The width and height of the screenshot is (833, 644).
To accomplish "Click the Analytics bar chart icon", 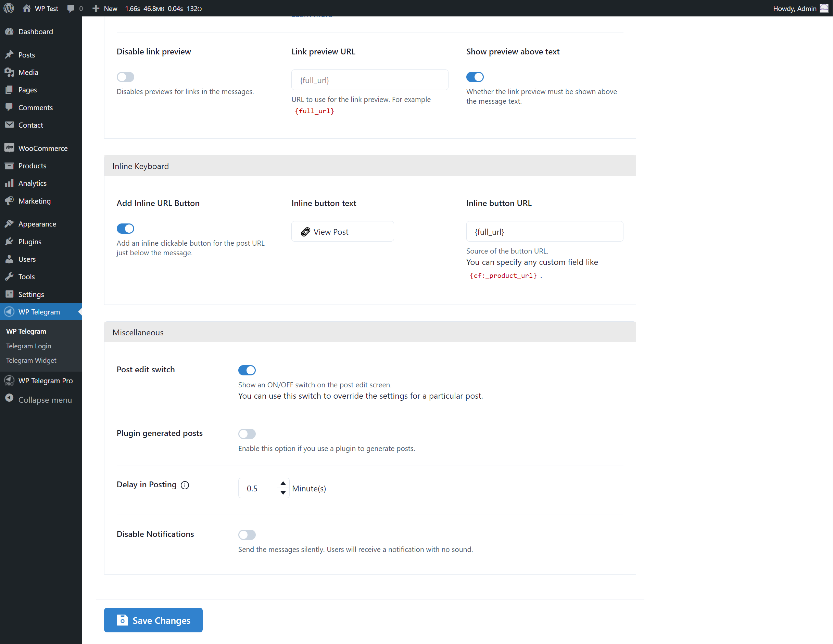I will coord(9,183).
